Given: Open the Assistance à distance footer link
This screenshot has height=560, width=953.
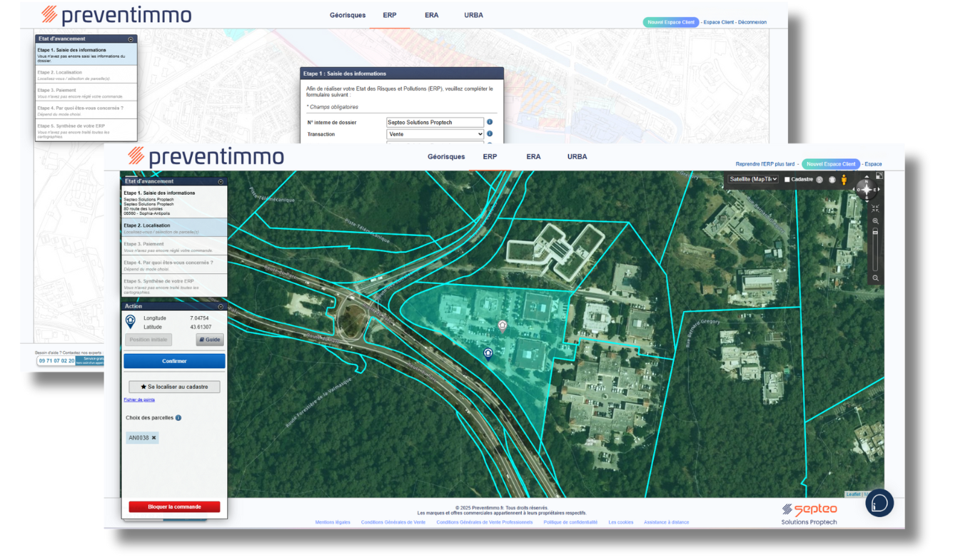Looking at the screenshot, I should [667, 522].
